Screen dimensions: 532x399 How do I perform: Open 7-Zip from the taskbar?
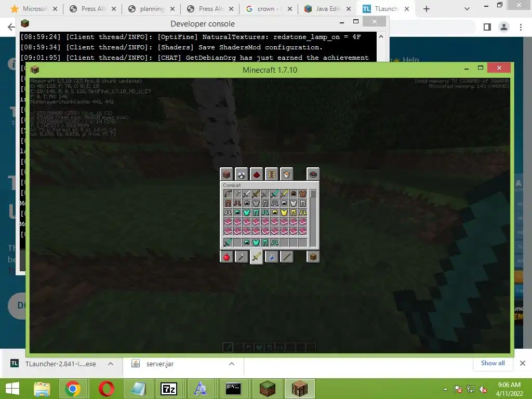[169, 389]
